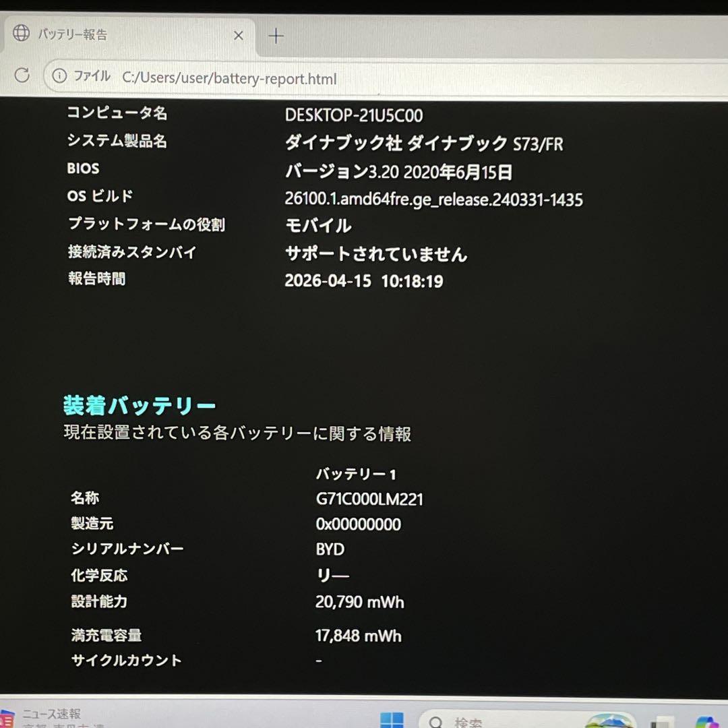Click the globe favicon on the tab
The image size is (728, 728).
tap(21, 33)
